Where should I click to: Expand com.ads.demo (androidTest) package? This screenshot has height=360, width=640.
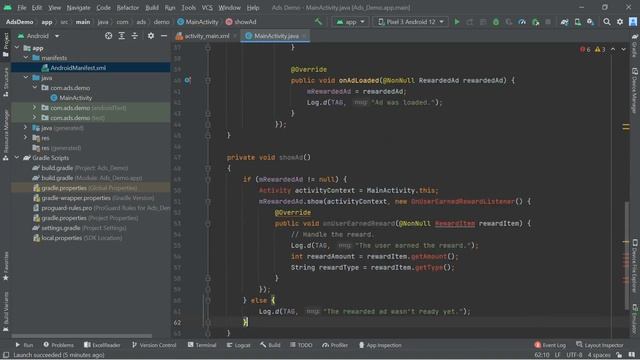pyautogui.click(x=35, y=108)
